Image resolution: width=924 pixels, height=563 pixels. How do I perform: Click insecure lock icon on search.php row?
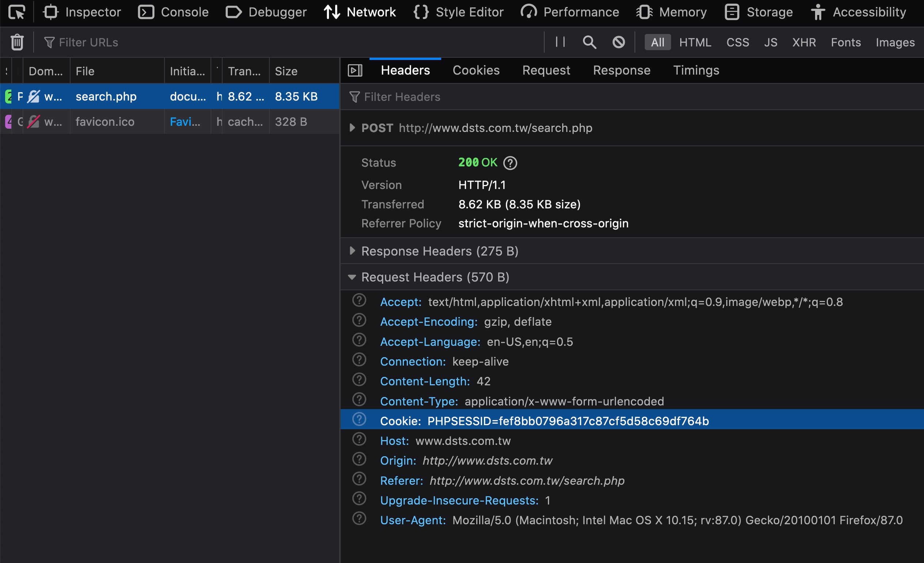coord(33,97)
